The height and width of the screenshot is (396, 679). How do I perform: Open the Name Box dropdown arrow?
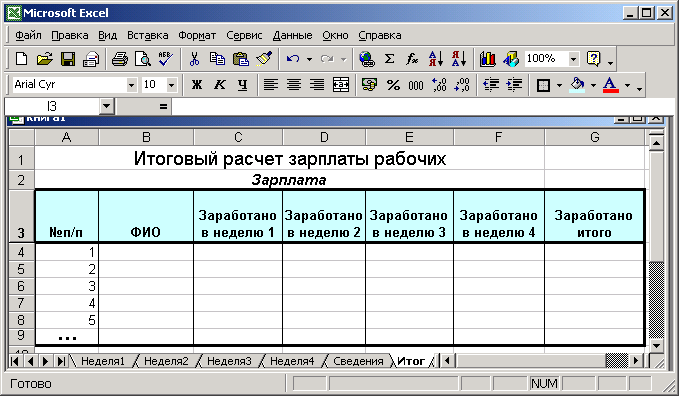tap(106, 106)
